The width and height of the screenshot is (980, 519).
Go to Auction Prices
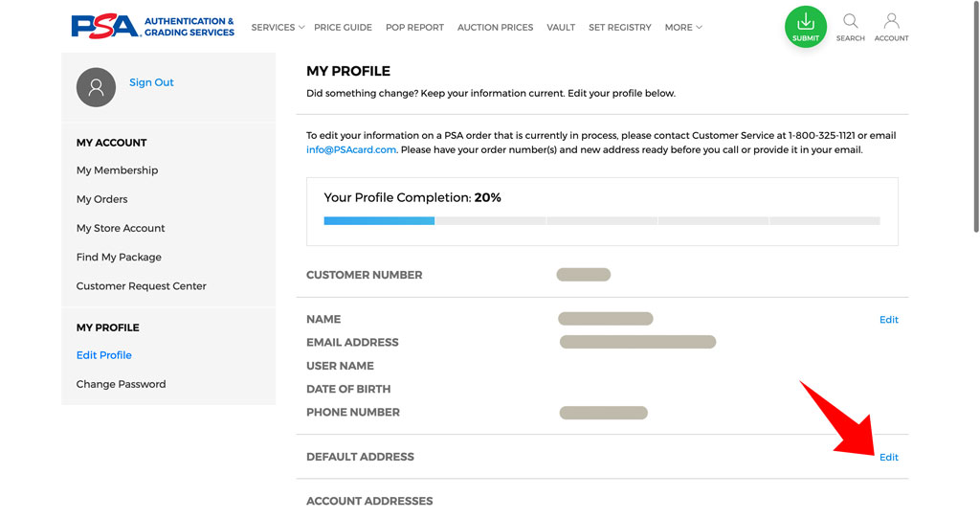coord(495,28)
